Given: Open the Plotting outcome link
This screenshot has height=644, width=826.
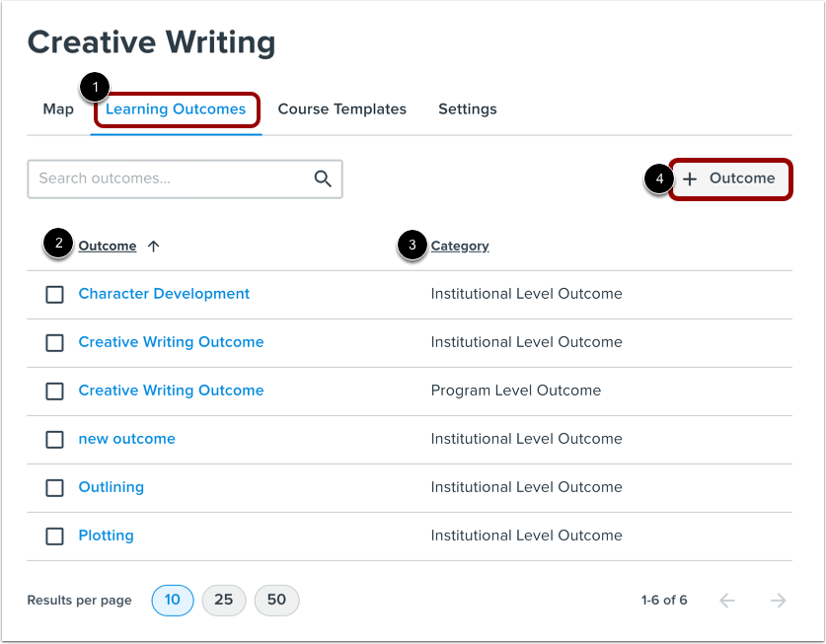Looking at the screenshot, I should click(x=106, y=536).
